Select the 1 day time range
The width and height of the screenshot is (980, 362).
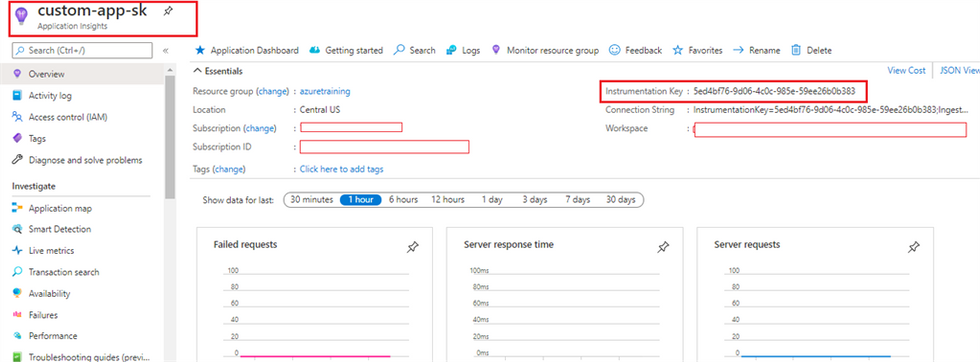click(x=492, y=200)
